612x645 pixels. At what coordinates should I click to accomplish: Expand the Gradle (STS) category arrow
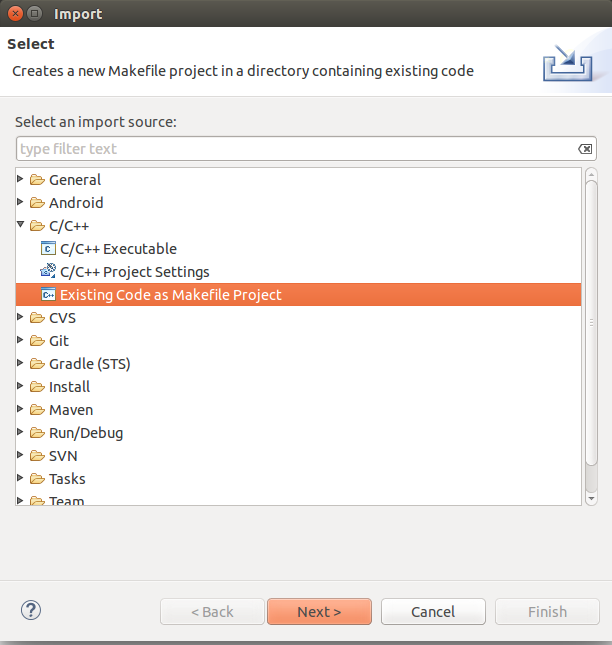(20, 362)
